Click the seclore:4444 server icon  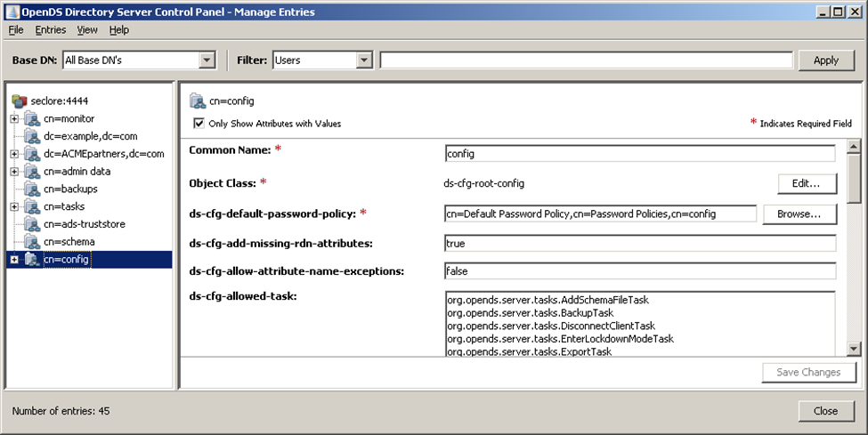click(20, 101)
